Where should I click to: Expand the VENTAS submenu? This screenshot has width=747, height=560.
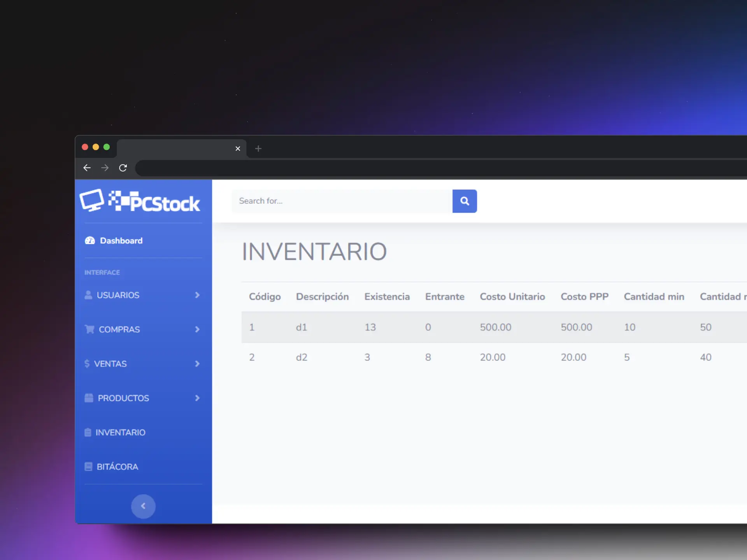196,364
